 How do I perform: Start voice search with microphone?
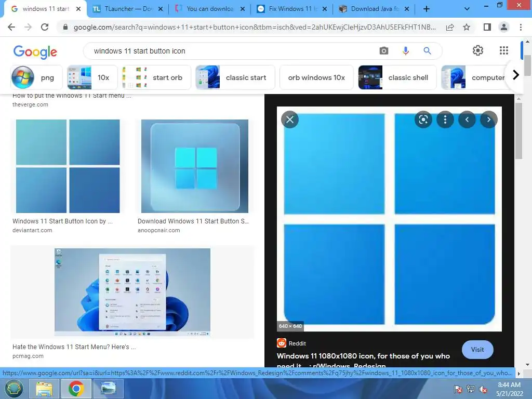405,51
